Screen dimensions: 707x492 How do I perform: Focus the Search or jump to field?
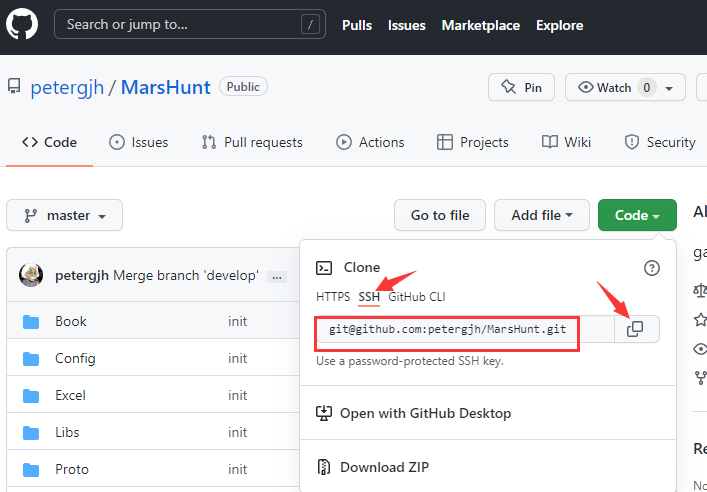(190, 24)
